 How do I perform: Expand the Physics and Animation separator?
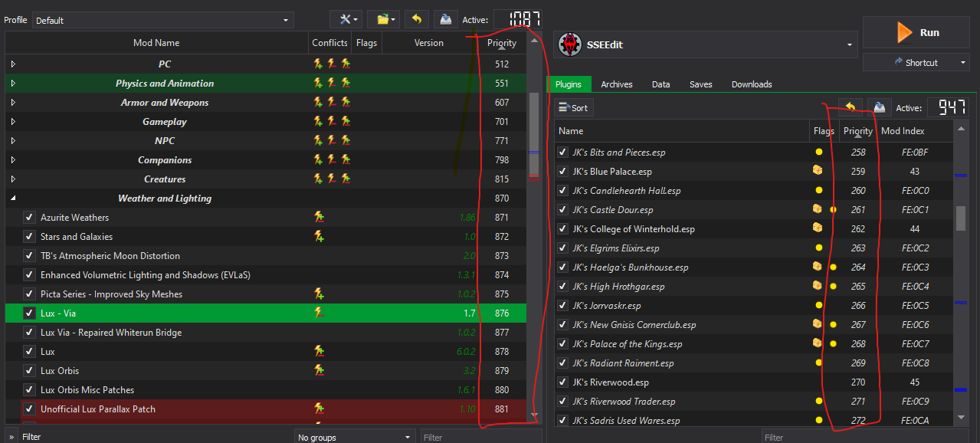tap(13, 84)
